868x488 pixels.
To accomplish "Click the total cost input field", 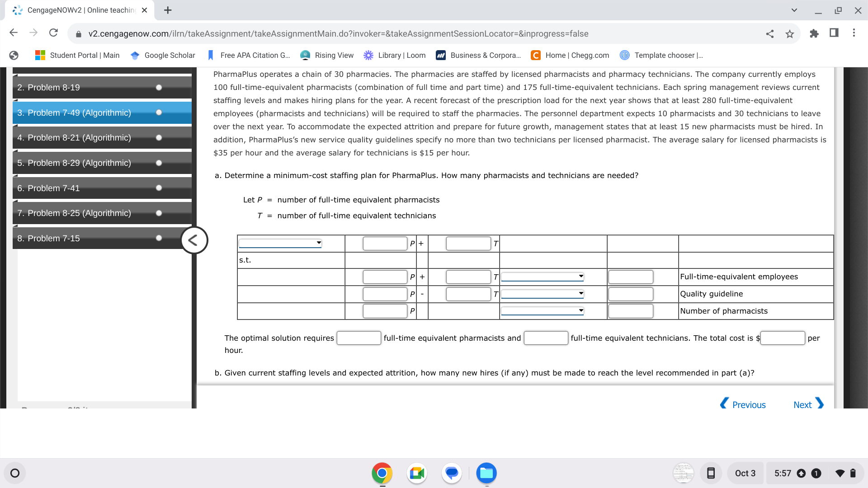I will 783,338.
